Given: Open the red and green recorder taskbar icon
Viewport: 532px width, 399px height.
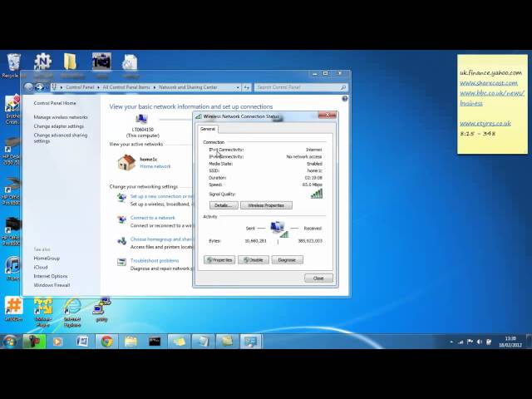Looking at the screenshot, I should point(34,342).
